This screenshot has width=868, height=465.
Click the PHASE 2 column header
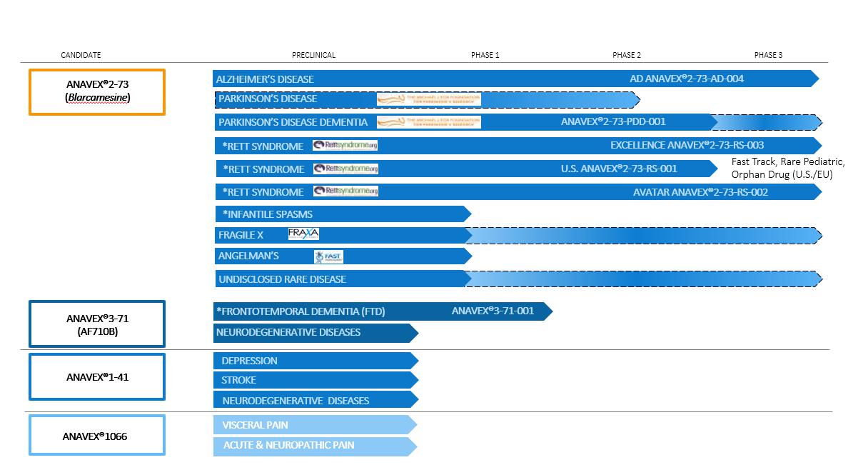click(x=627, y=56)
